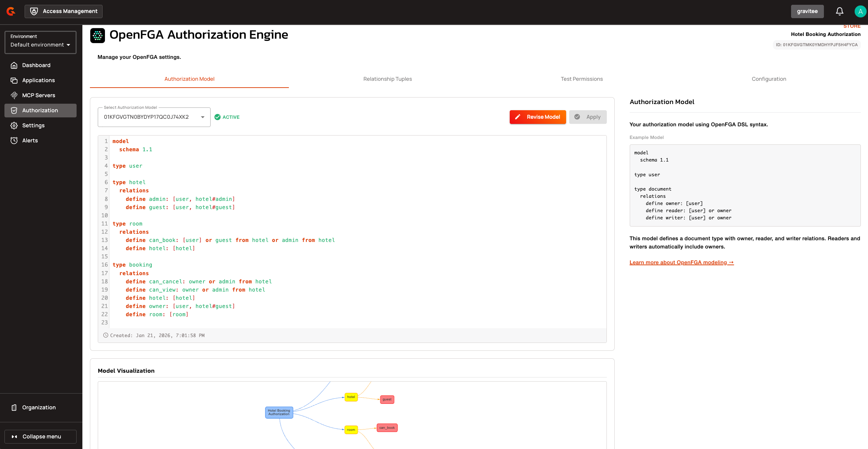This screenshot has height=449, width=868.
Task: Expand the Environment selector dropdown
Action: click(x=40, y=42)
